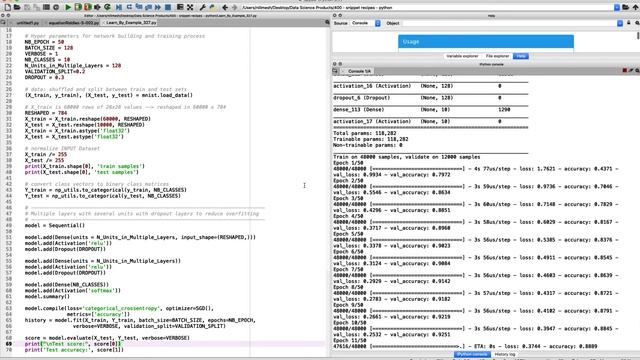
Task: Expand working directory path dropdown
Action: [617, 7]
